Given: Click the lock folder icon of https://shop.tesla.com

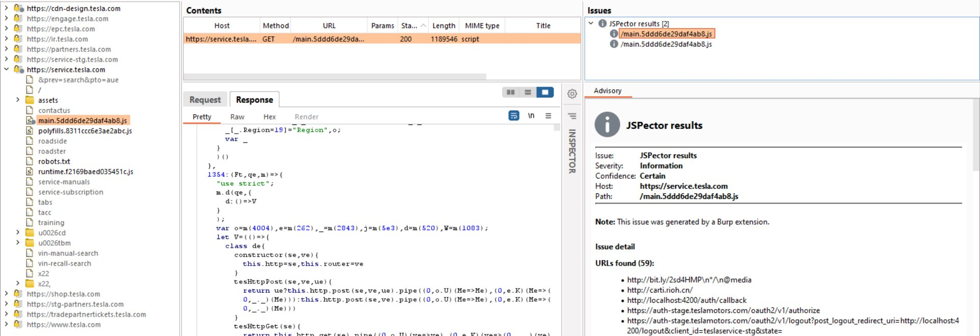Looking at the screenshot, I should point(19,294).
